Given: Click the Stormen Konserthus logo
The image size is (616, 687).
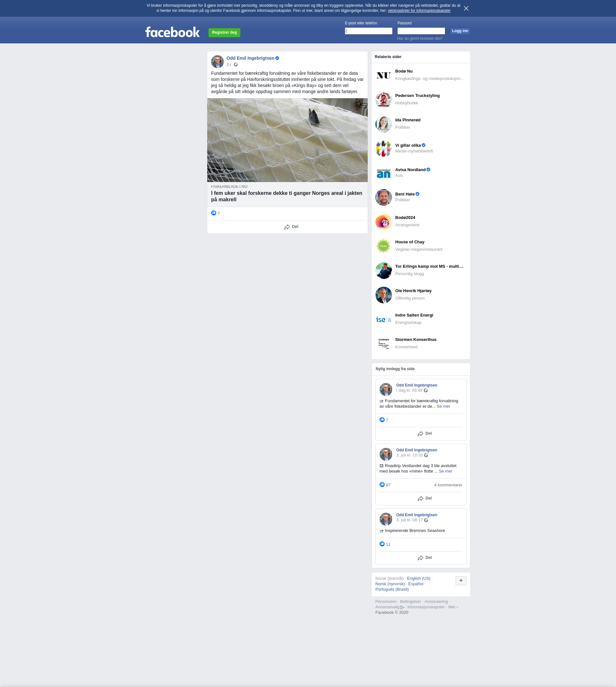Looking at the screenshot, I should tap(383, 344).
